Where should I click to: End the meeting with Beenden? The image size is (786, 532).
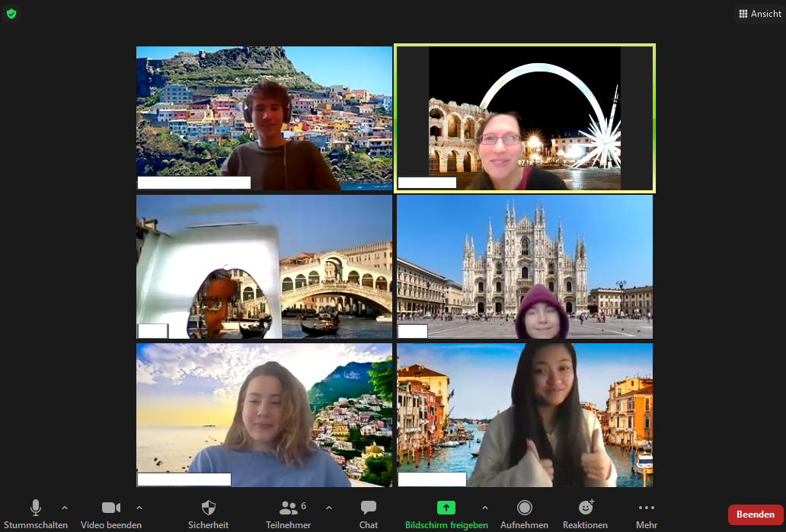756,514
